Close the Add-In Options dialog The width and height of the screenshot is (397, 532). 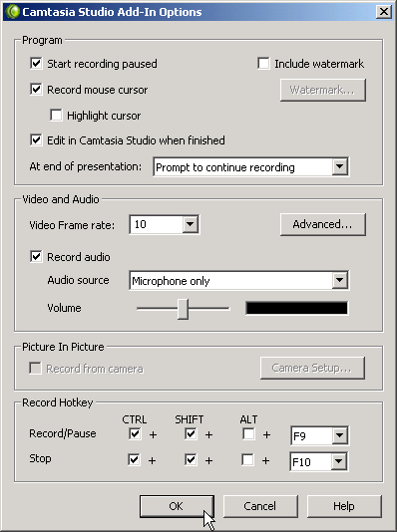(384, 12)
